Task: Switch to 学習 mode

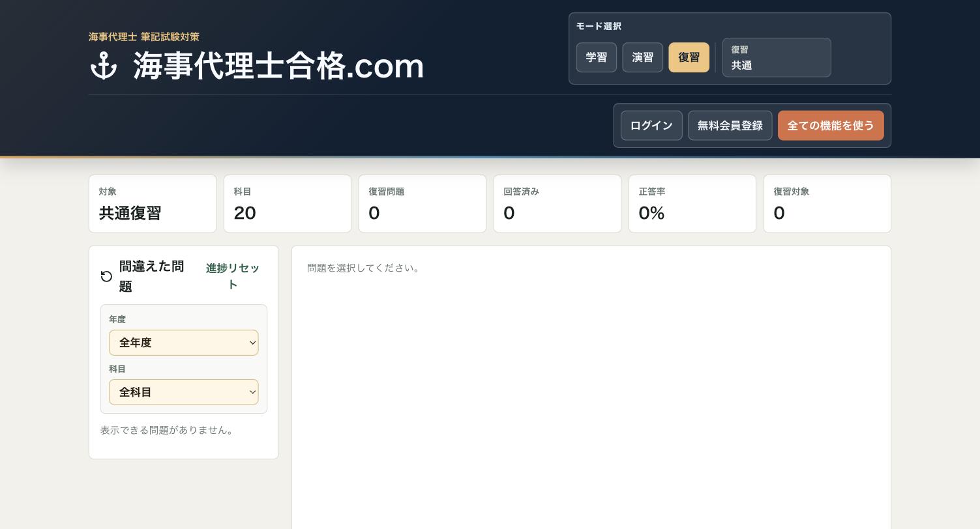Action: click(597, 57)
